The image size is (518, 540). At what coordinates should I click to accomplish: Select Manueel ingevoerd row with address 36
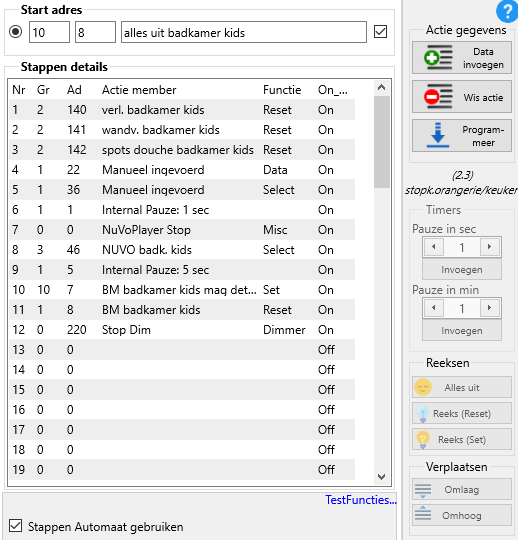[182, 190]
